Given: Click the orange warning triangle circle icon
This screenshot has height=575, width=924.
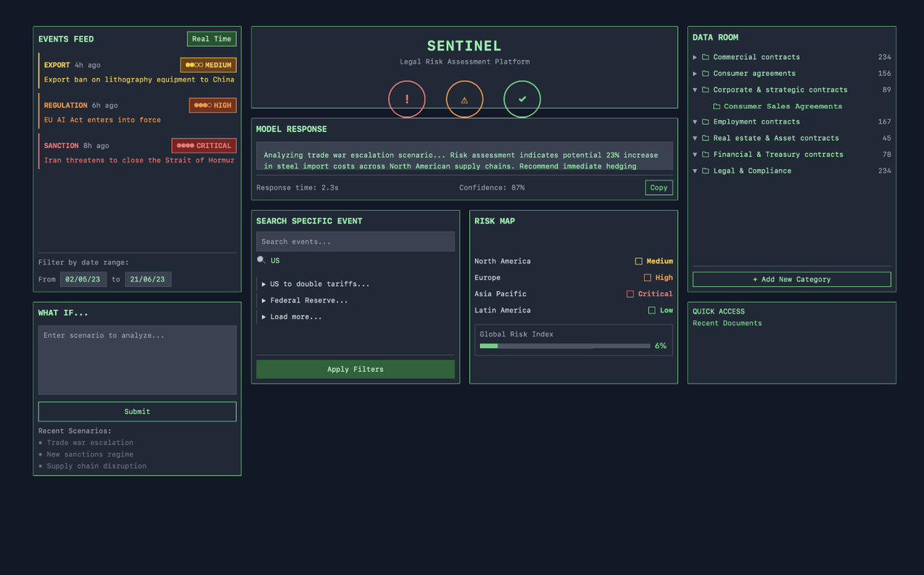Looking at the screenshot, I should tap(464, 99).
